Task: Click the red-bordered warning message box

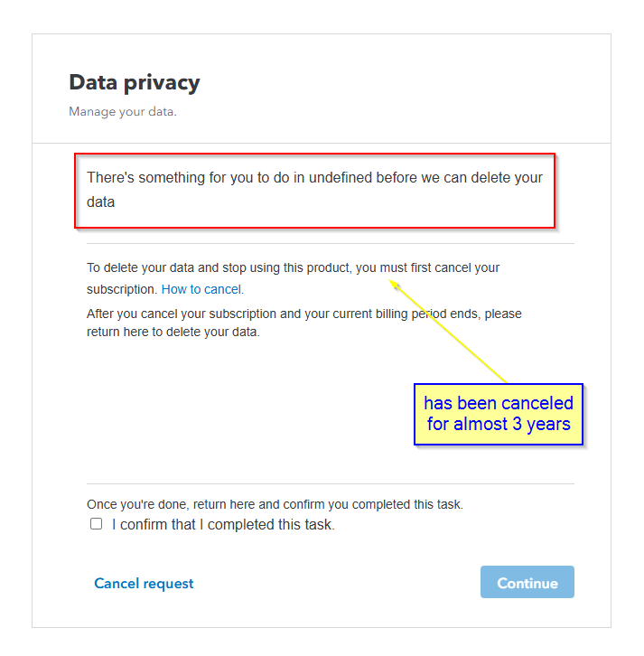Action: pyautogui.click(x=314, y=190)
